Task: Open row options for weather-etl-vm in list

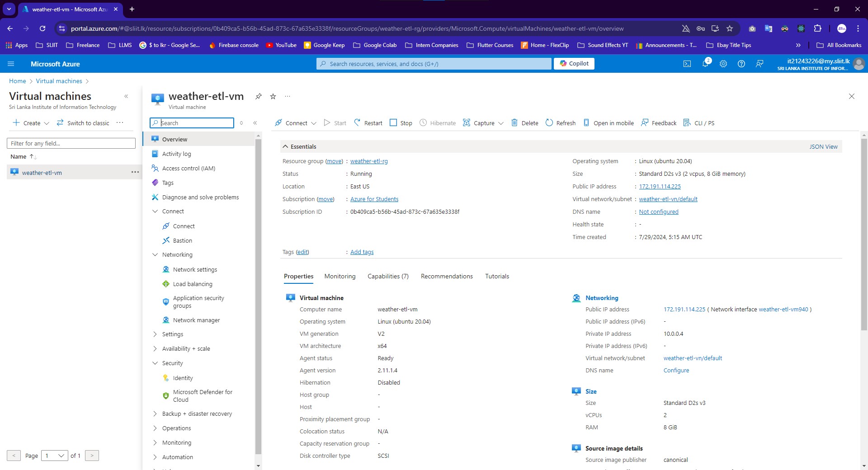Action: 135,172
